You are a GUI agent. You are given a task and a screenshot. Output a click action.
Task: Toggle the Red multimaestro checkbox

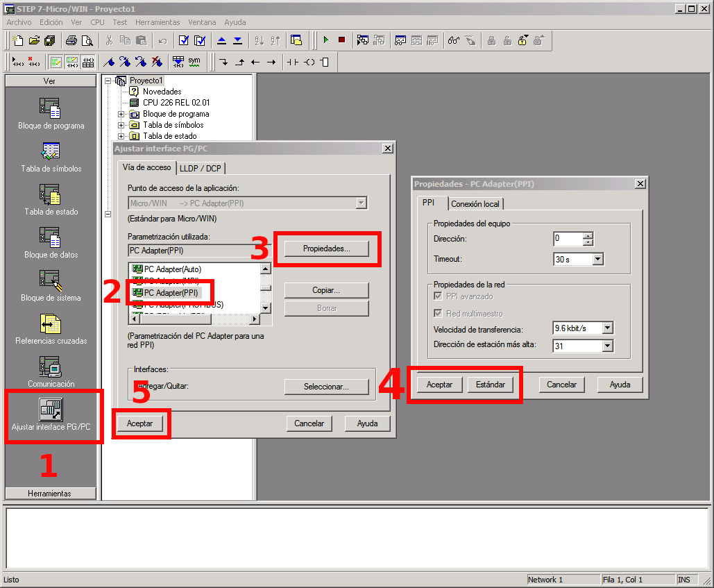point(438,313)
